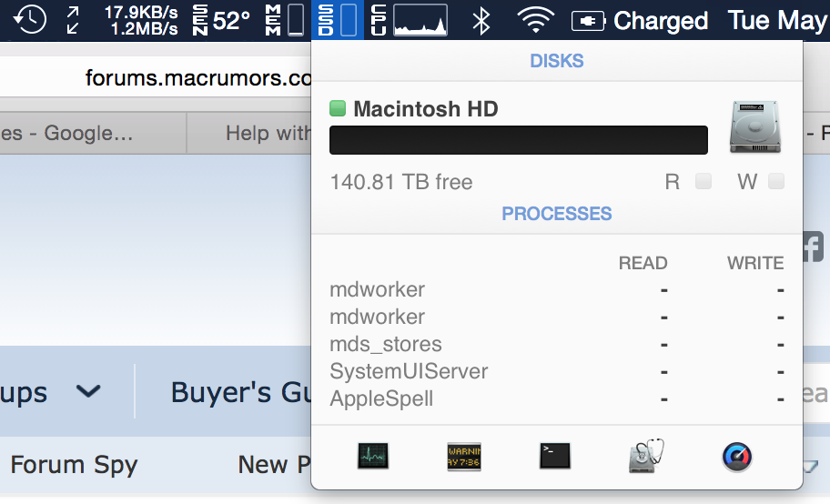Open the Bluetooth menu
This screenshot has width=830, height=504.
pyautogui.click(x=481, y=21)
